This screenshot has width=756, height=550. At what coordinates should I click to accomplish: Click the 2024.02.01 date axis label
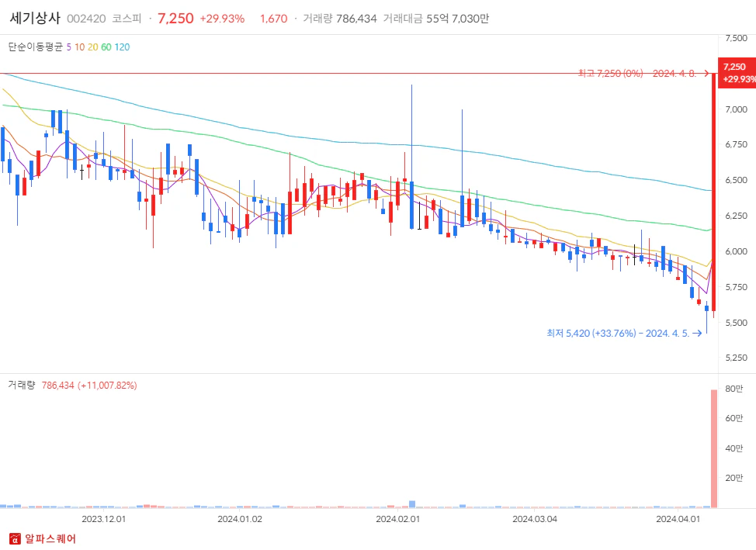(x=397, y=519)
